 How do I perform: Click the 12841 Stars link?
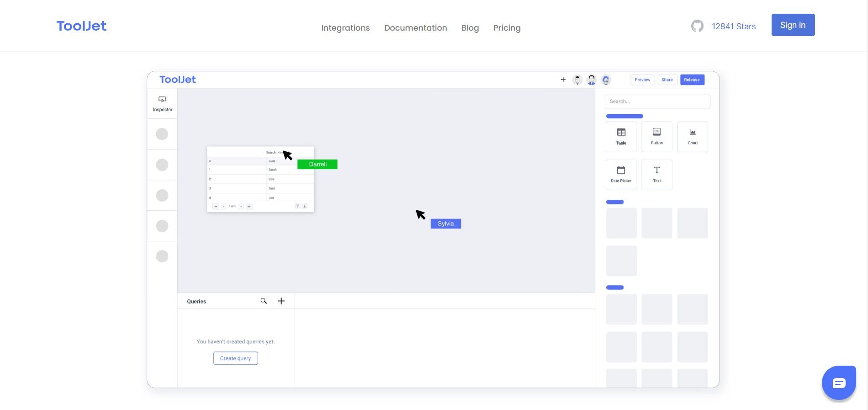pos(734,27)
